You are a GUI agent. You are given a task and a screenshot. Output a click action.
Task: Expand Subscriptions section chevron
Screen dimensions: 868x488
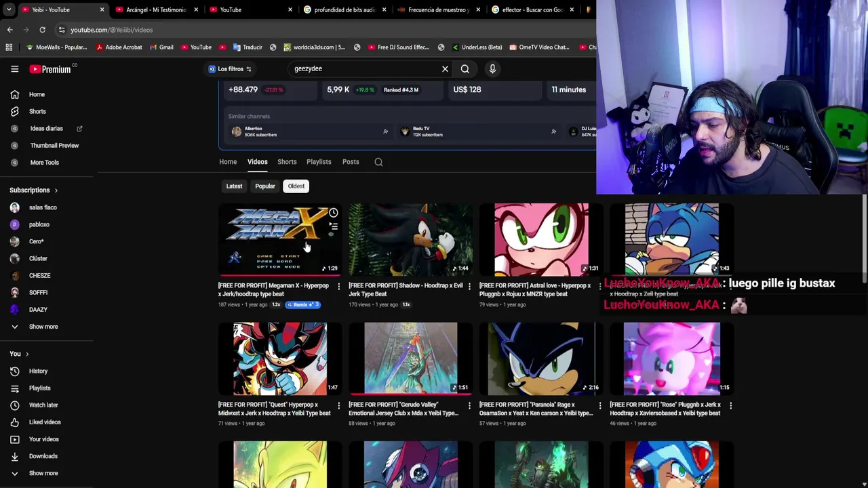tap(56, 190)
